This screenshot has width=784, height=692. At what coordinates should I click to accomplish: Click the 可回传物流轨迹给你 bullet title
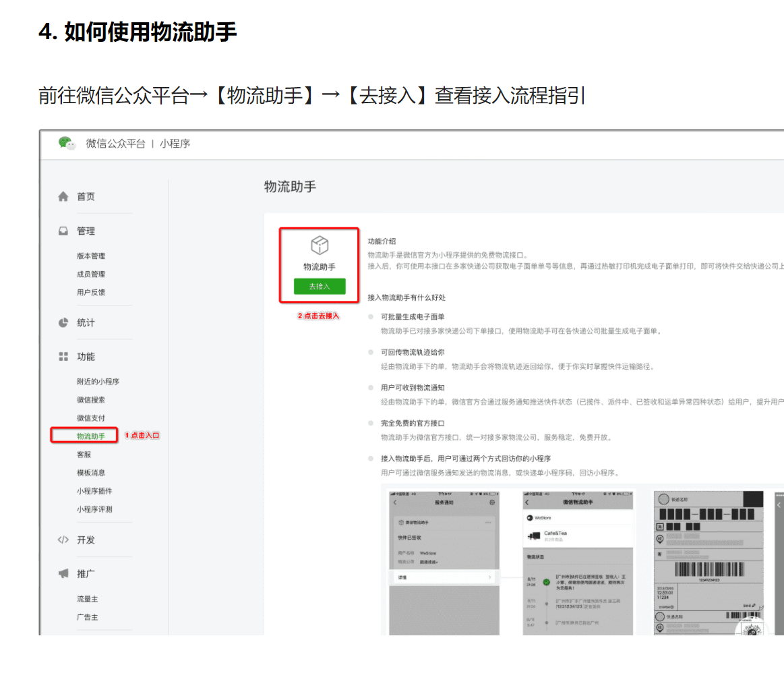pyautogui.click(x=413, y=352)
